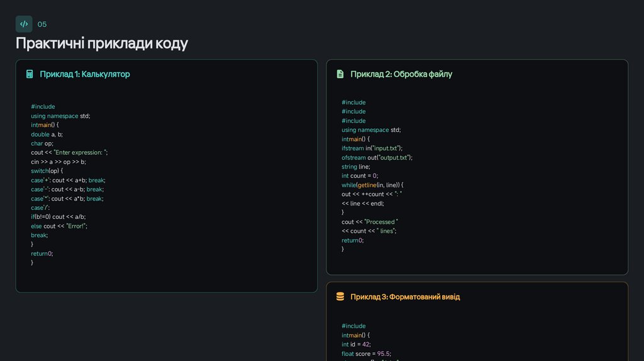Click the section number 05
Viewport: 644px width, 361px height.
(42, 25)
